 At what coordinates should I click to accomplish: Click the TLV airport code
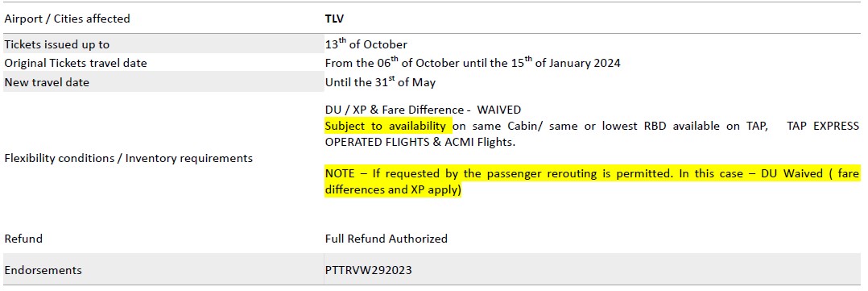click(334, 19)
